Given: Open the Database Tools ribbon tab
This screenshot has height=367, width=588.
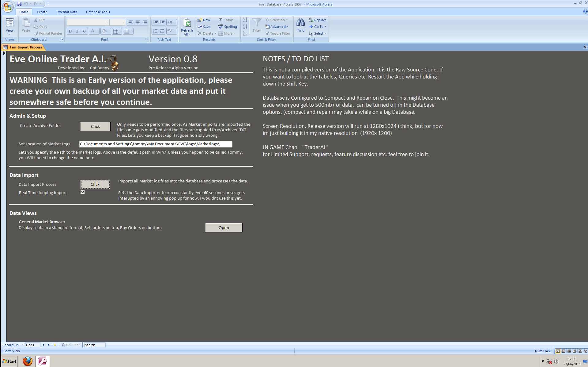Looking at the screenshot, I should tap(98, 12).
